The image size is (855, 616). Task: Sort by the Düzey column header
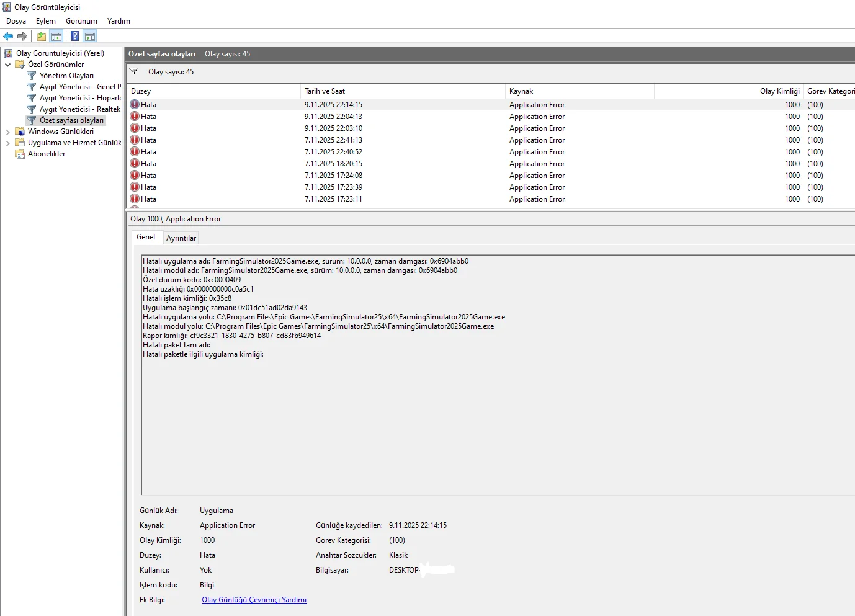click(x=214, y=91)
